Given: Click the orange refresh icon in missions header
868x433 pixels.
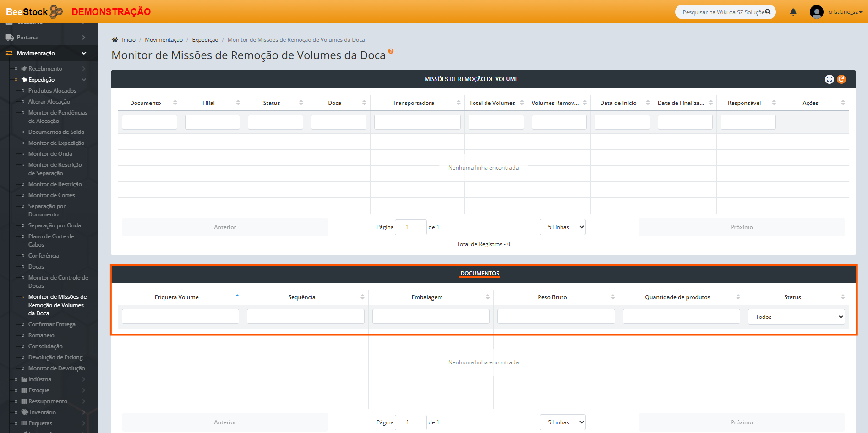Looking at the screenshot, I should 841,79.
